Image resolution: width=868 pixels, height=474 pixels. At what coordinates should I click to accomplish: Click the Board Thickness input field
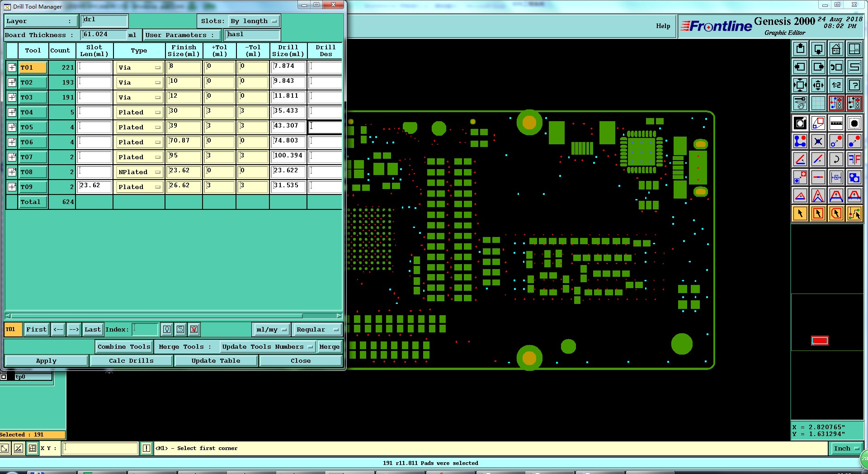[x=104, y=35]
